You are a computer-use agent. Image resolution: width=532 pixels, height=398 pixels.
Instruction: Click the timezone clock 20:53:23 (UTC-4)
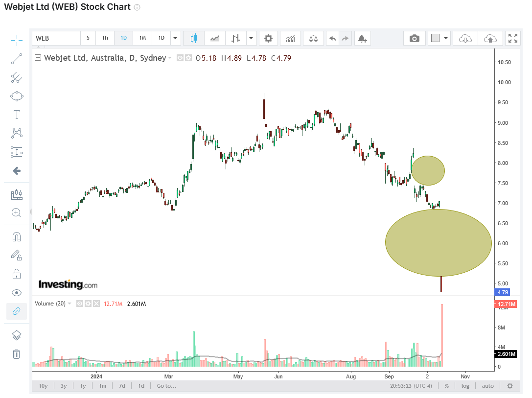coord(411,386)
